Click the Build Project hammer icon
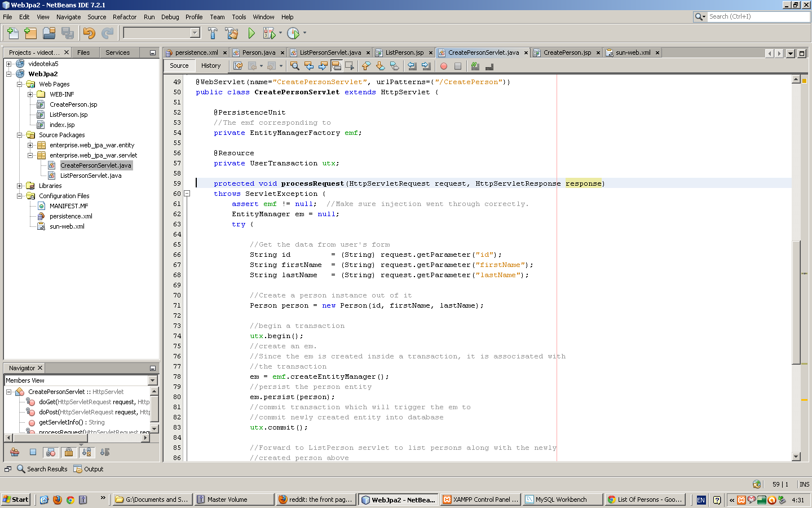This screenshot has height=508, width=812. pyautogui.click(x=213, y=33)
